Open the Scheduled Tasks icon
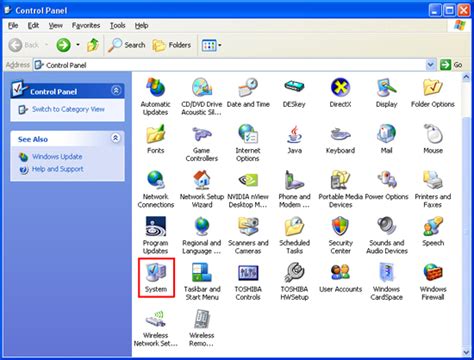 294,236
